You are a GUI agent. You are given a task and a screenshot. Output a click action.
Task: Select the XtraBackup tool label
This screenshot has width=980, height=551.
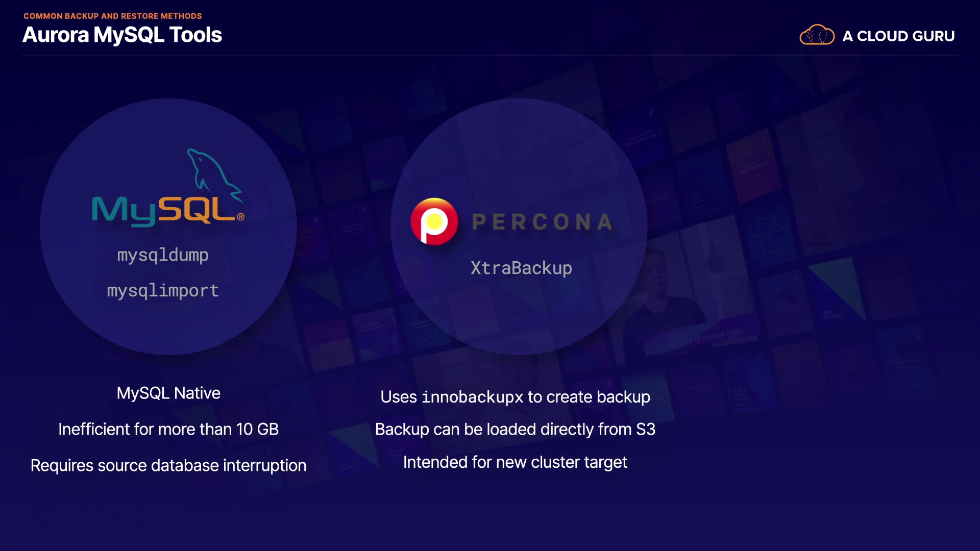pos(521,268)
